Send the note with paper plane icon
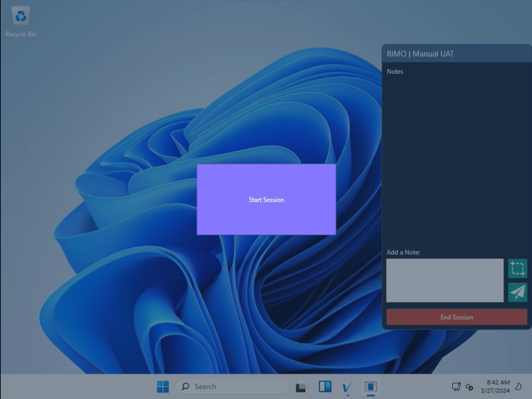This screenshot has width=532, height=399. click(x=517, y=292)
